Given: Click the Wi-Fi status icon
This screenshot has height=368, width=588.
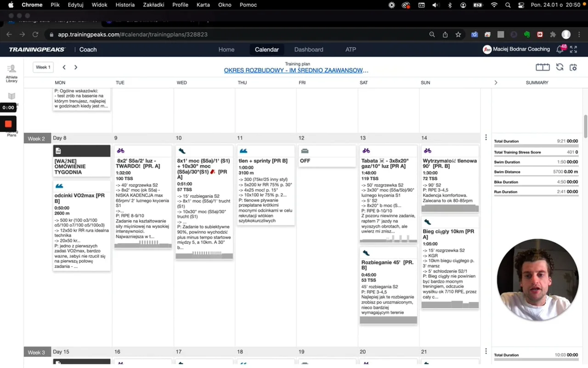Looking at the screenshot, I should [494, 5].
